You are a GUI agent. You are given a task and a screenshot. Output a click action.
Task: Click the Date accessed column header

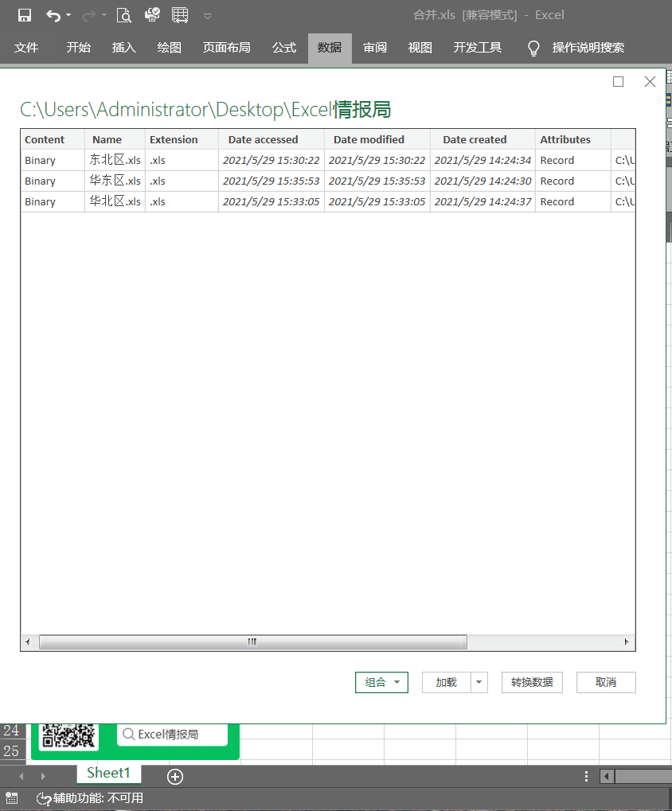pos(271,139)
